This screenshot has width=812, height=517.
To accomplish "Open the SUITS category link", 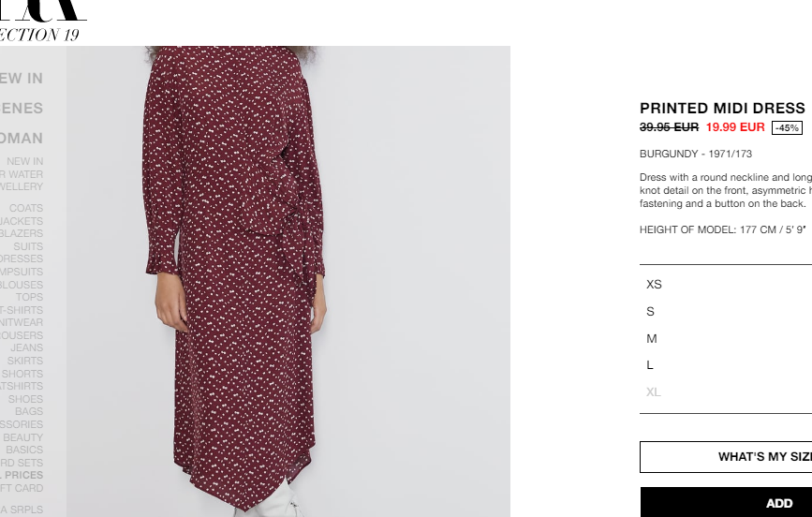I will pyautogui.click(x=28, y=246).
